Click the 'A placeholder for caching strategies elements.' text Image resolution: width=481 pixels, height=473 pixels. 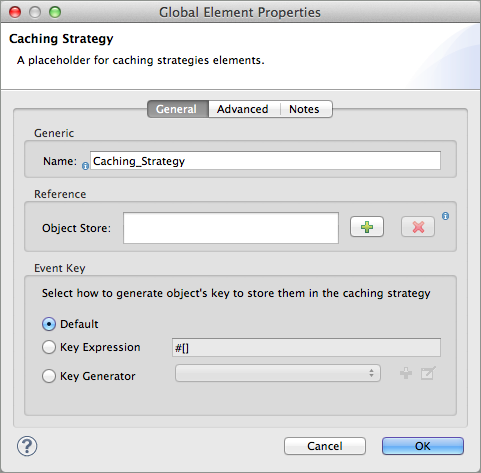(x=141, y=60)
